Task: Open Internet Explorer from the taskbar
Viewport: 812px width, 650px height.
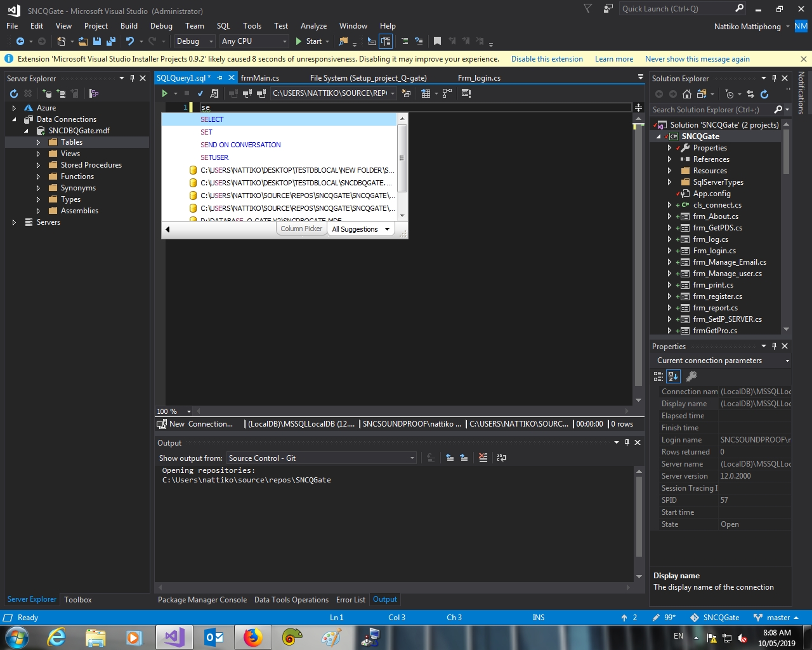Action: pyautogui.click(x=57, y=637)
